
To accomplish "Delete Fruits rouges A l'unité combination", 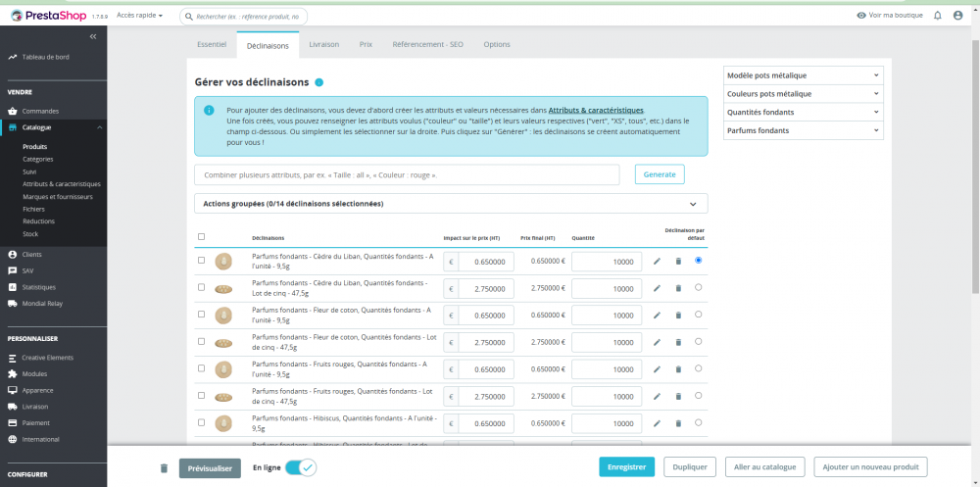I will click(678, 369).
